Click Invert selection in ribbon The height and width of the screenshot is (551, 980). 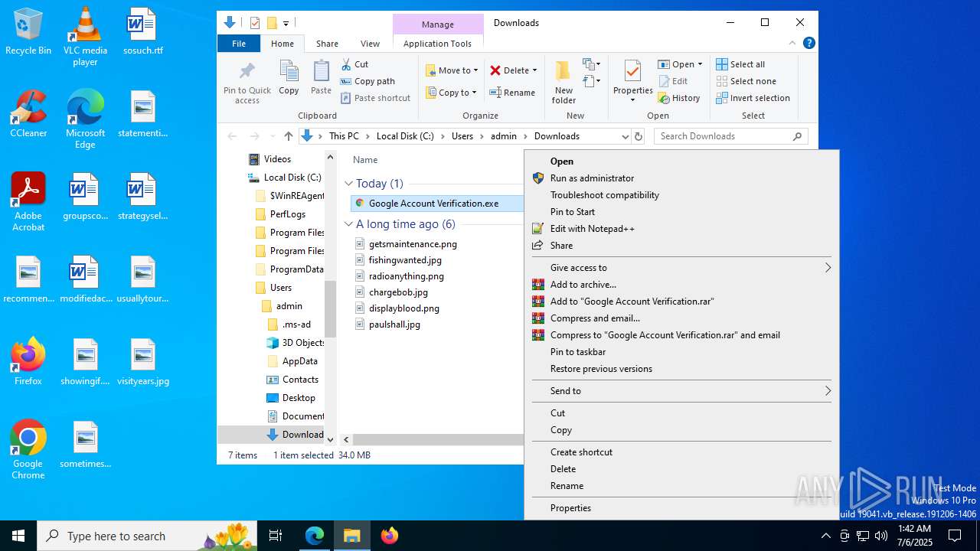tap(753, 98)
